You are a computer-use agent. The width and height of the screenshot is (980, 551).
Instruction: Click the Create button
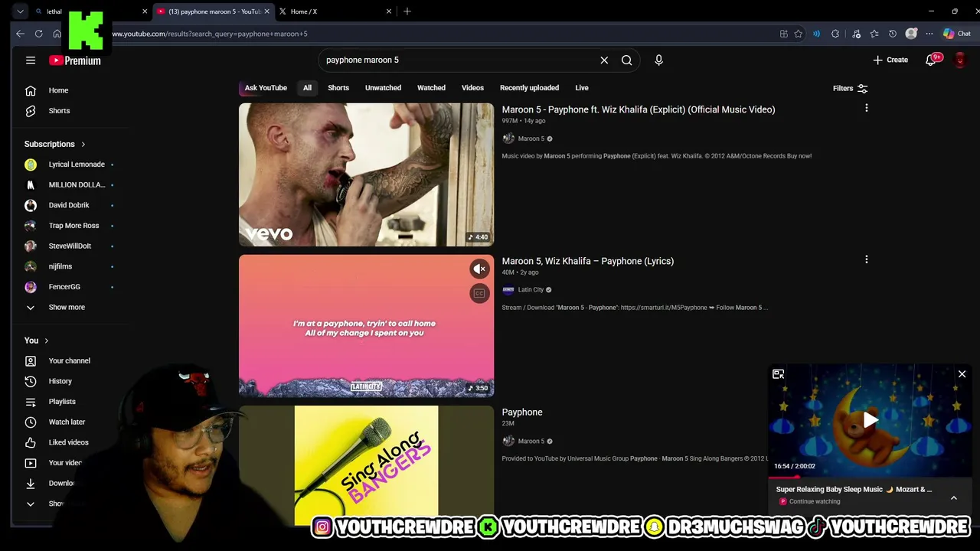click(x=890, y=60)
